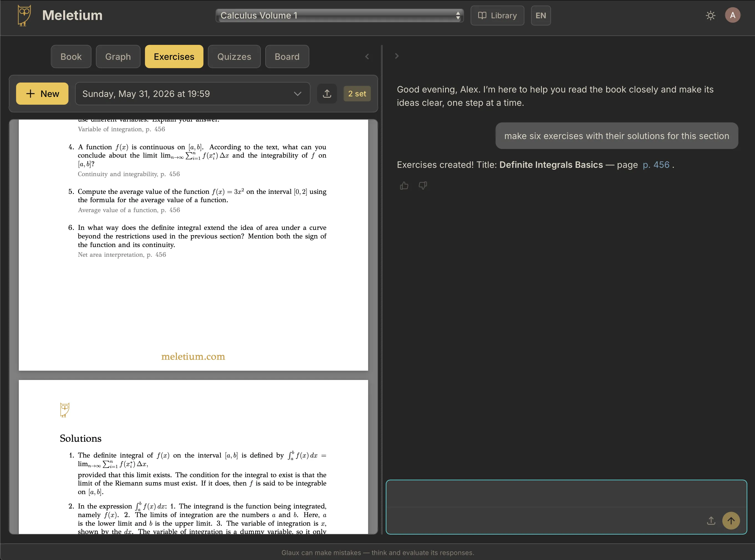755x560 pixels.
Task: Click the 'Good evening, Alex' greeting text
Action: tap(555, 96)
